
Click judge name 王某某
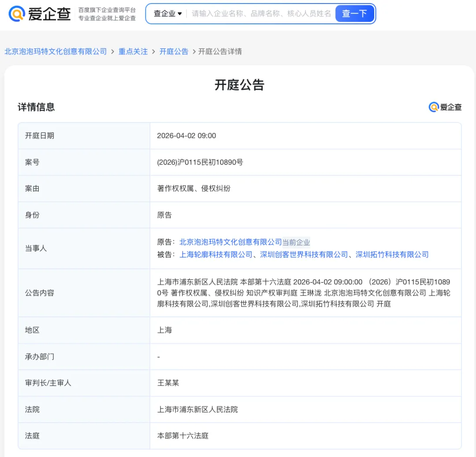click(x=168, y=383)
